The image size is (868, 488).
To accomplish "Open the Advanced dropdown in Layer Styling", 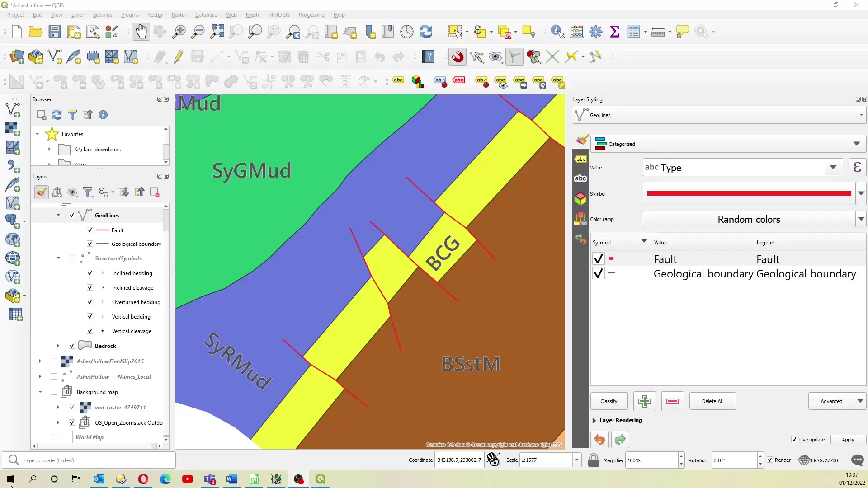I will [x=837, y=401].
